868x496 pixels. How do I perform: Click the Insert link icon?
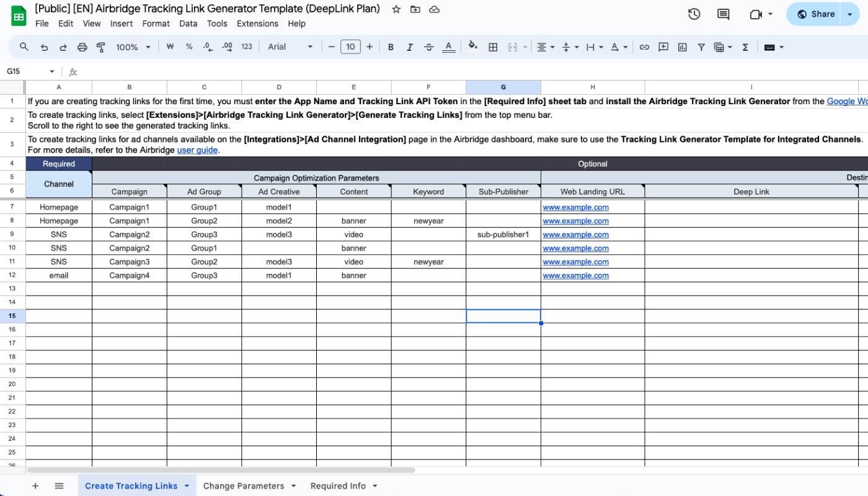644,47
